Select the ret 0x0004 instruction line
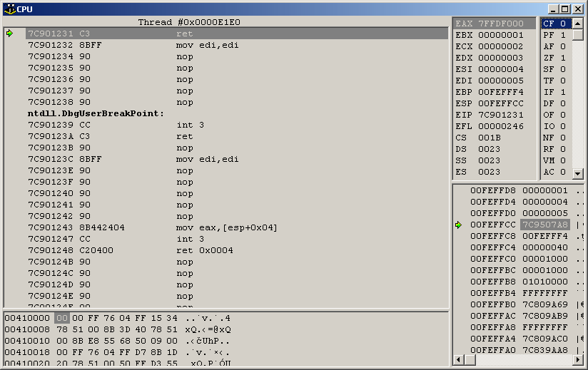 point(204,250)
